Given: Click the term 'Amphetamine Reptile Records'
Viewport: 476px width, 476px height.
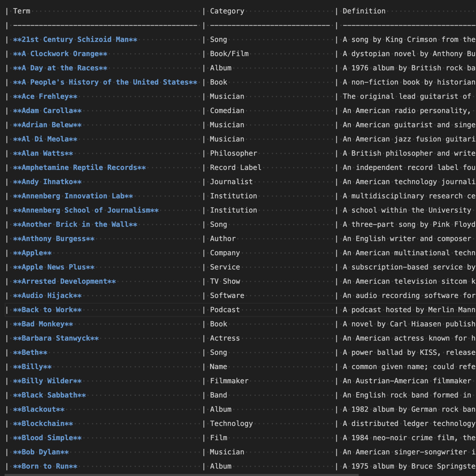Looking at the screenshot, I should tap(79, 168).
